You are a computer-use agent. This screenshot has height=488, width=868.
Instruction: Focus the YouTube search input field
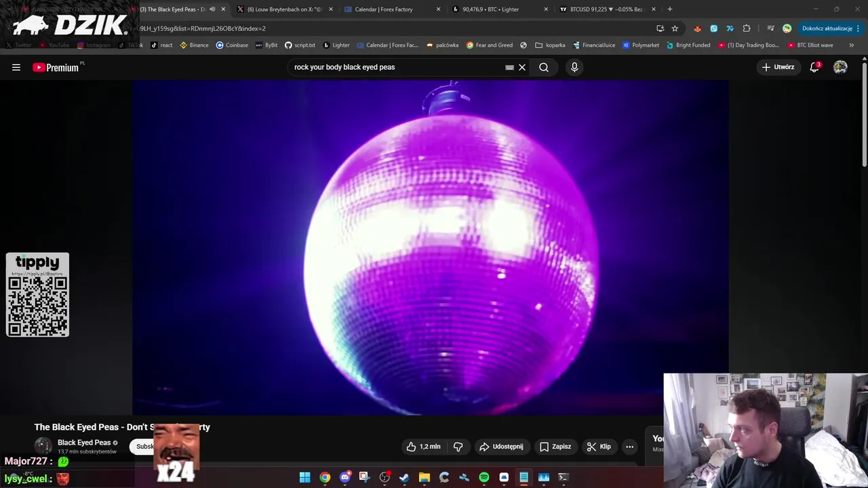[x=397, y=67]
